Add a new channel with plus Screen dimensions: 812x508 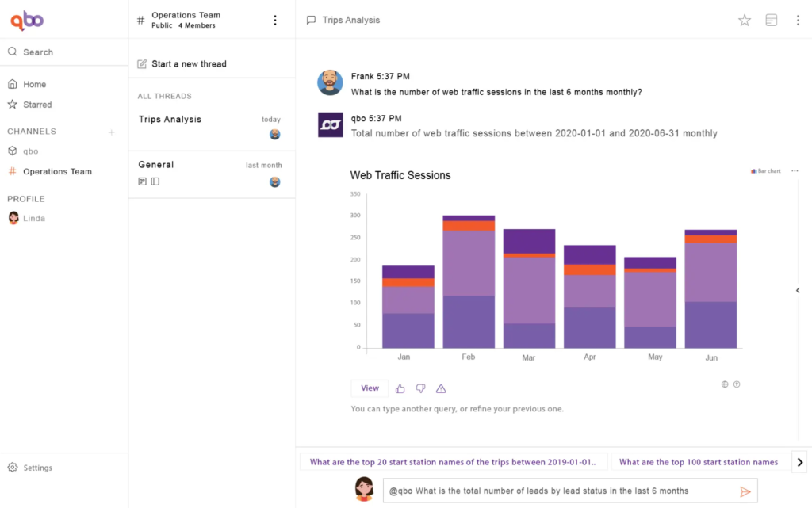point(112,132)
